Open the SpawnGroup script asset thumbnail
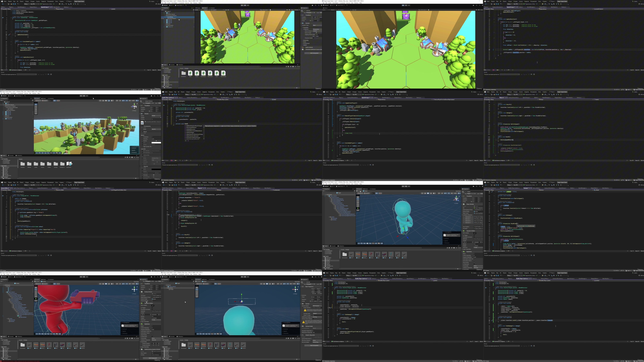Viewport: 644px width, 362px height. tap(223, 73)
